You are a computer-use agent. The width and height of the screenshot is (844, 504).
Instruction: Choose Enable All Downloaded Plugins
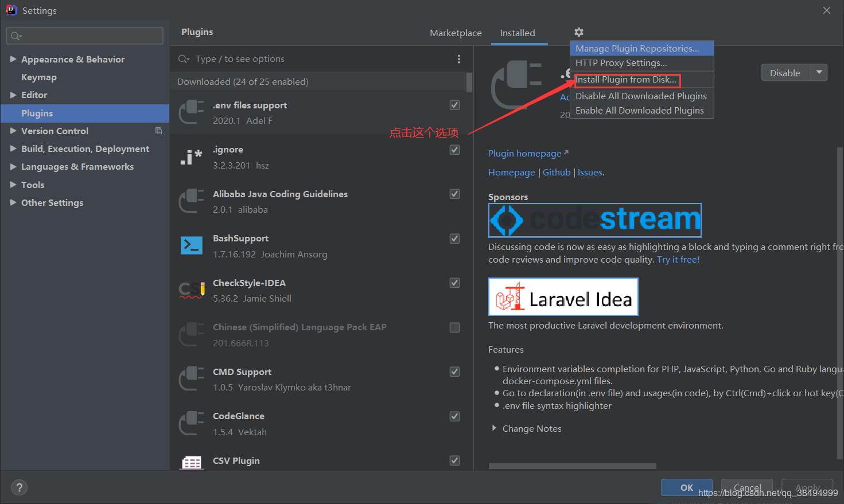(x=642, y=111)
